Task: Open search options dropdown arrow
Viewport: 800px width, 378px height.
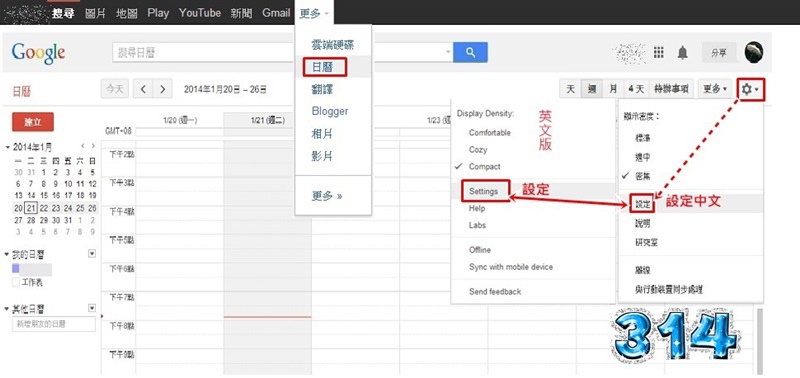Action: point(448,52)
